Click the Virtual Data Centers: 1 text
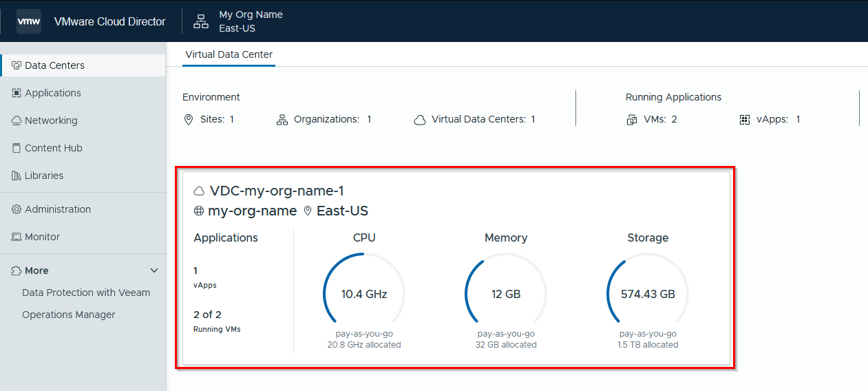The width and height of the screenshot is (868, 391). coord(483,119)
